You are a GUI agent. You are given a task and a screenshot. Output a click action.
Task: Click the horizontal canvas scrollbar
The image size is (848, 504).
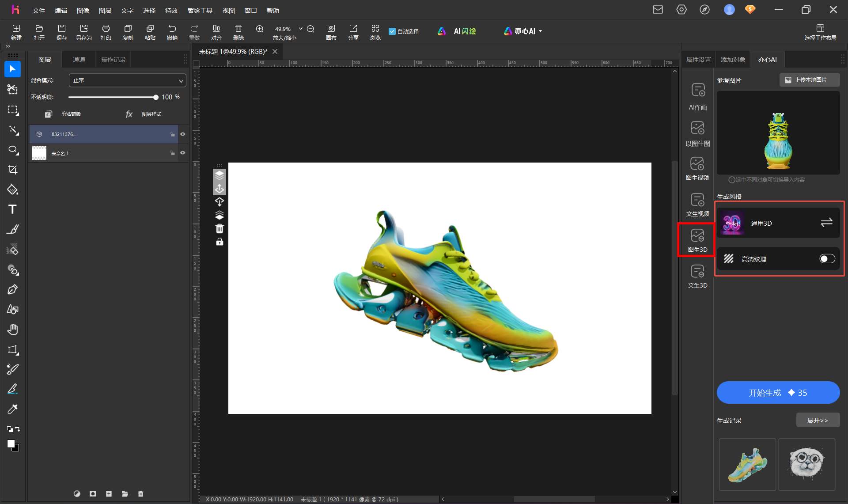tap(555, 499)
